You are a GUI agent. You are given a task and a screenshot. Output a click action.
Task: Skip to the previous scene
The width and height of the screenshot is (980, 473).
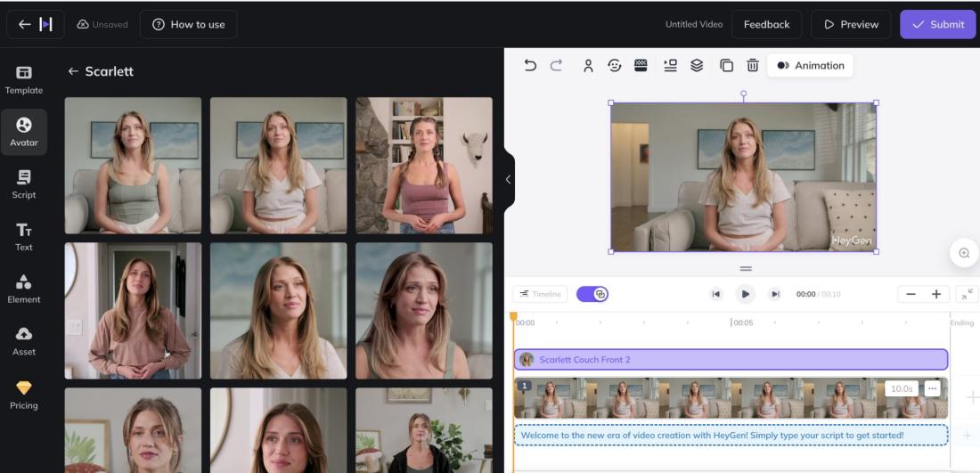coord(716,294)
